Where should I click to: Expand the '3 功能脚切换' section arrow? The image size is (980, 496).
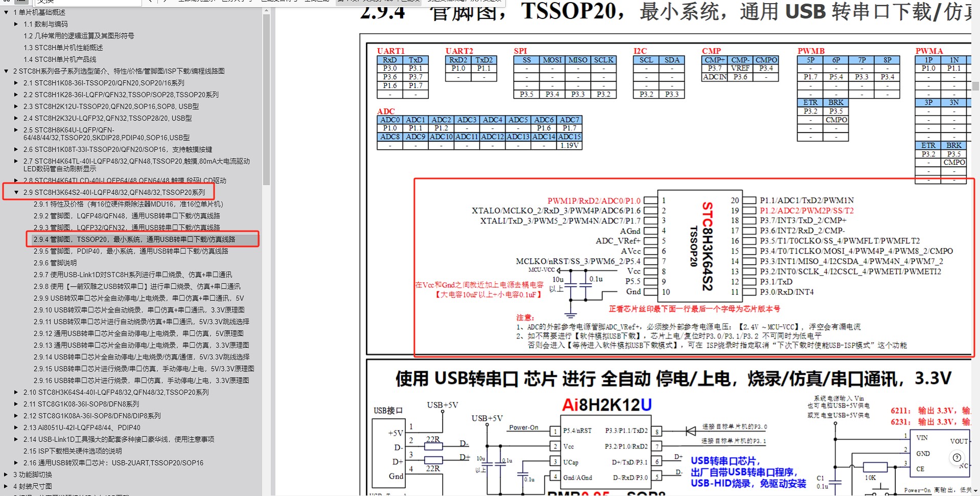click(x=6, y=475)
